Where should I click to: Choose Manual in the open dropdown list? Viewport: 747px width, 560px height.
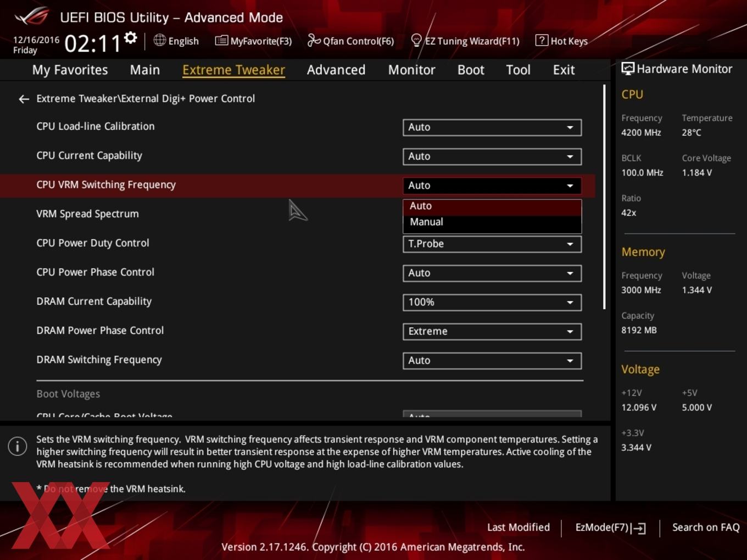coord(492,222)
